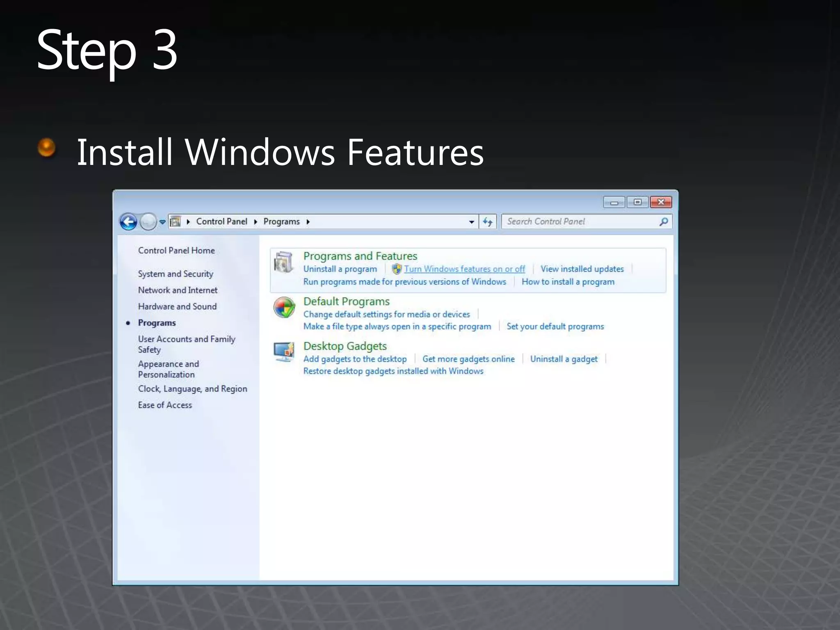The width and height of the screenshot is (840, 630).
Task: Open Control Panel Home
Action: (176, 250)
